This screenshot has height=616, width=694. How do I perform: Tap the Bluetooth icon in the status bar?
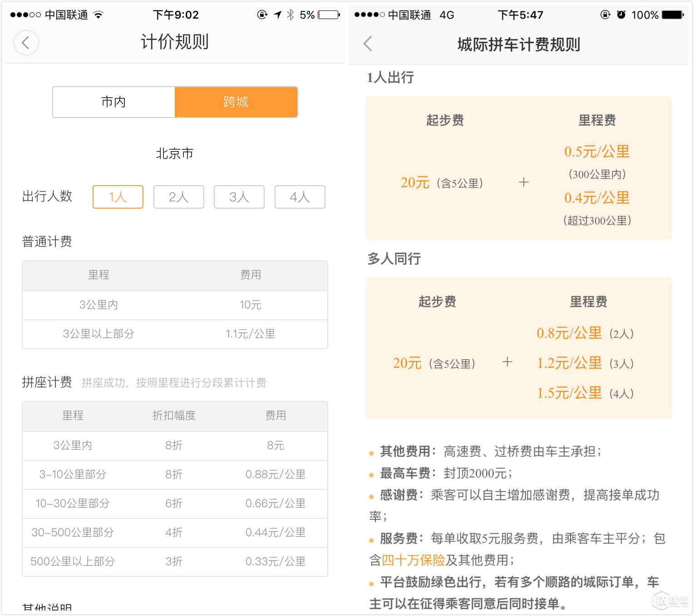pos(290,14)
